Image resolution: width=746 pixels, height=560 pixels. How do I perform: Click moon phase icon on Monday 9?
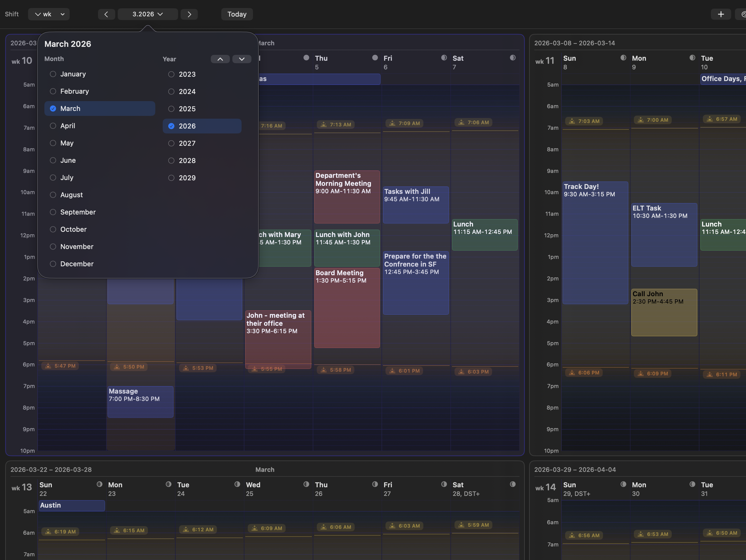[692, 58]
